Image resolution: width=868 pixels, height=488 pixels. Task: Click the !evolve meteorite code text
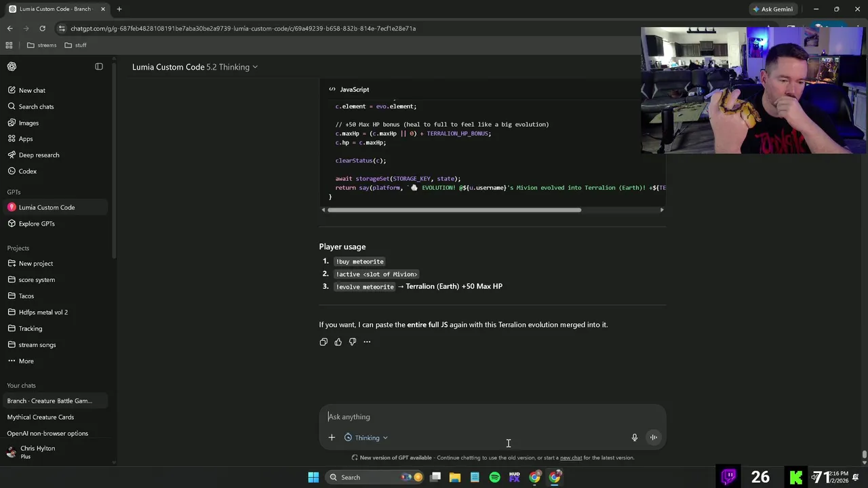pyautogui.click(x=365, y=287)
